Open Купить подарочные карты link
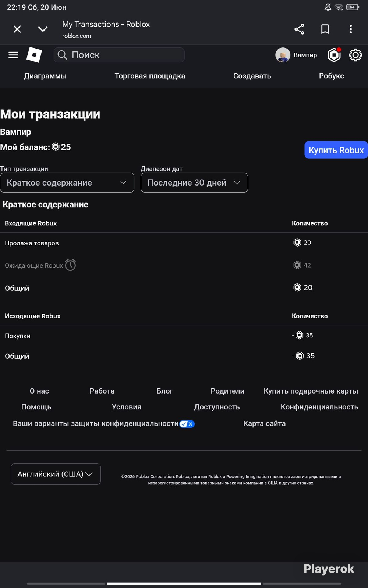Image resolution: width=368 pixels, height=588 pixels. 311,391
